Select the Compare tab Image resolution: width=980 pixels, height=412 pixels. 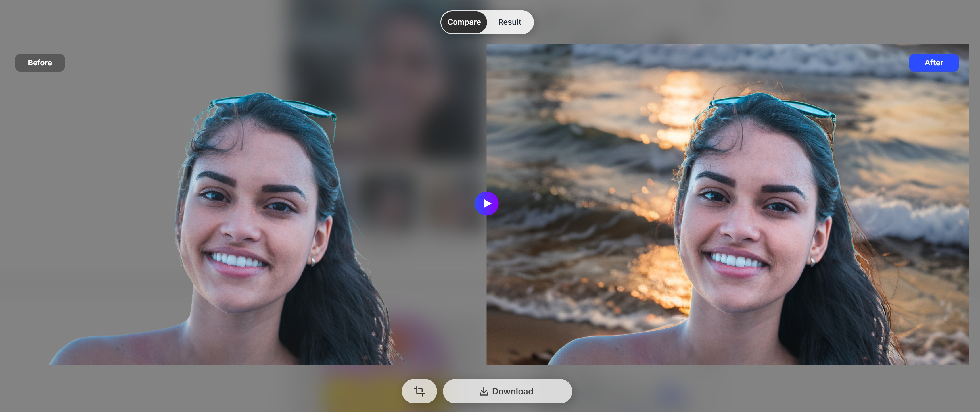tap(464, 22)
